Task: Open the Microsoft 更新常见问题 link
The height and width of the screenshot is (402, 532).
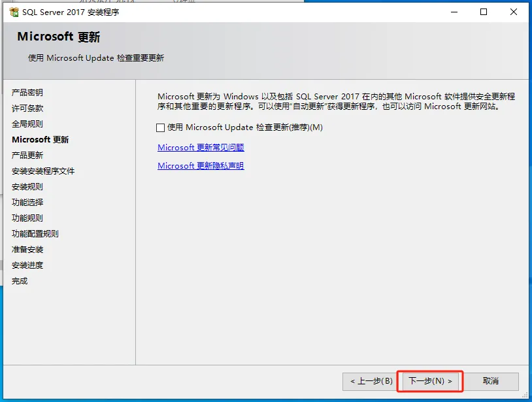Action: click(201, 147)
